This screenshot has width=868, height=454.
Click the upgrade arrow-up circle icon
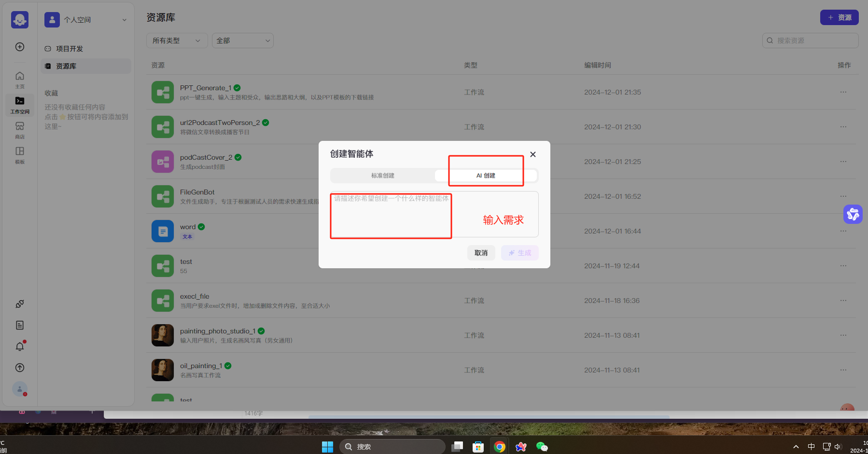click(x=20, y=368)
